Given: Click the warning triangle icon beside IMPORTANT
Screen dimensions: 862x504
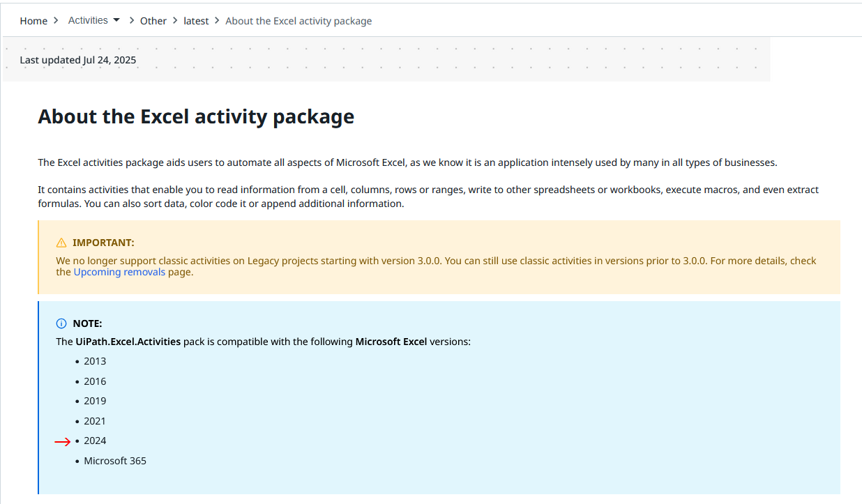Looking at the screenshot, I should (61, 243).
